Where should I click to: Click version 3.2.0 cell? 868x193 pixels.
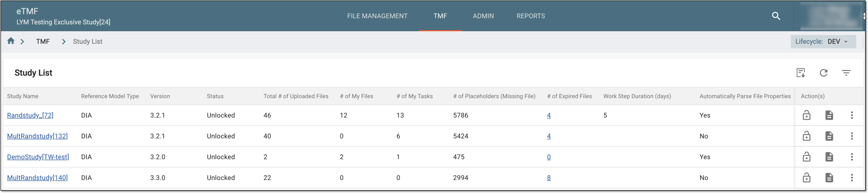[x=157, y=157]
